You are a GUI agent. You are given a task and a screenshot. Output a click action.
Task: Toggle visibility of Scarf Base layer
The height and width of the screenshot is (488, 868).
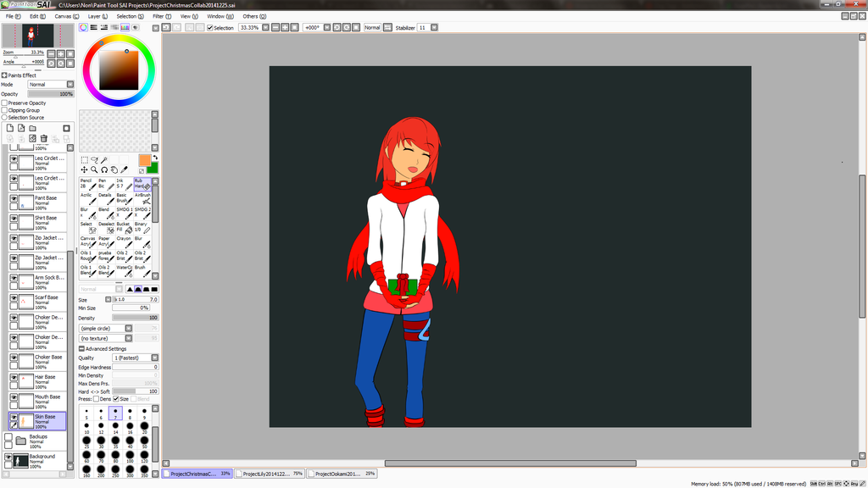pos(14,299)
